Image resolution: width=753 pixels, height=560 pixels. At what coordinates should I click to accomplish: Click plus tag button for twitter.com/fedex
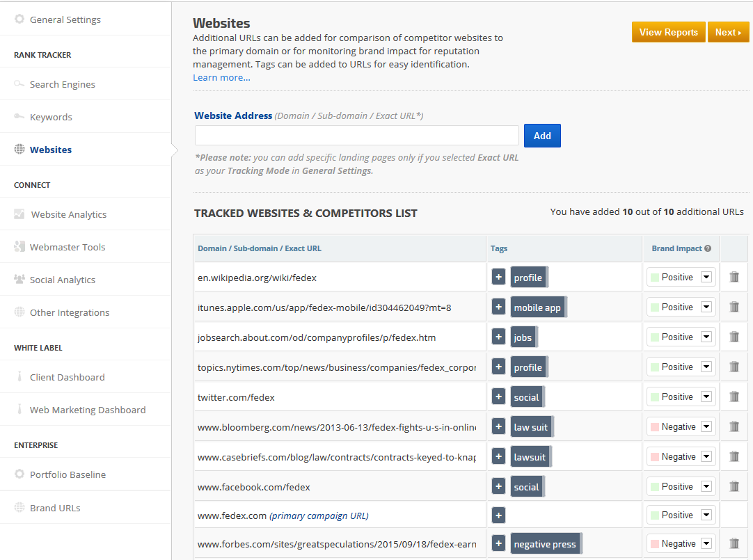click(498, 397)
